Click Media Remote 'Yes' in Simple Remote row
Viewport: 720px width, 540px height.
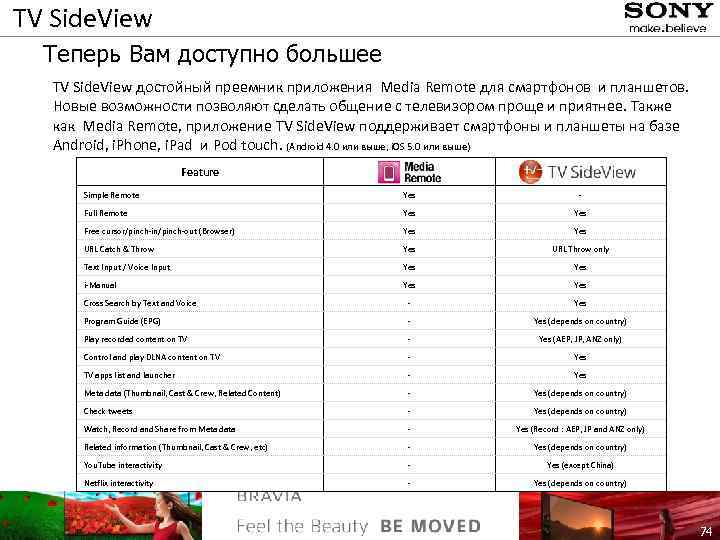[x=409, y=195]
